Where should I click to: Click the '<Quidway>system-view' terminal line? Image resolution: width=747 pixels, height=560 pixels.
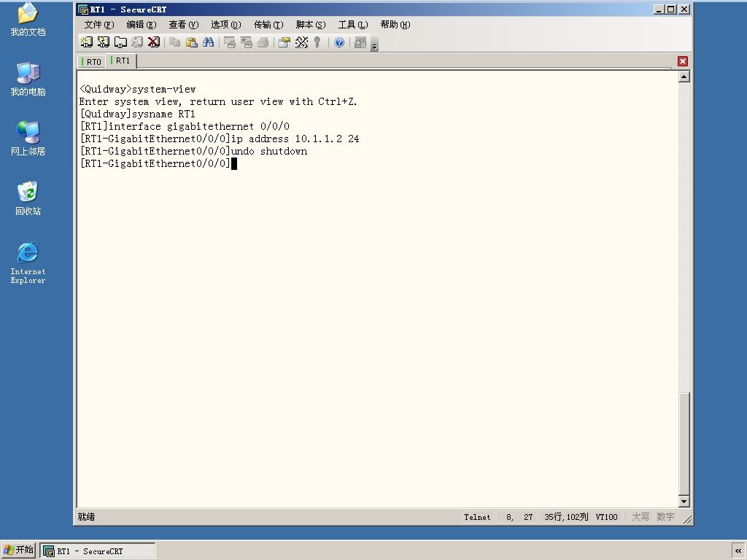pos(138,90)
